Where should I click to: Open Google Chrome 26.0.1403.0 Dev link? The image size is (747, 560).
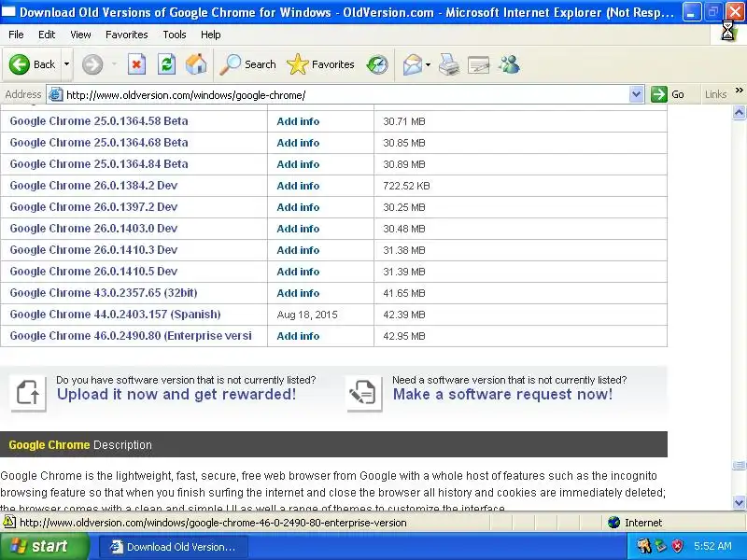(93, 228)
